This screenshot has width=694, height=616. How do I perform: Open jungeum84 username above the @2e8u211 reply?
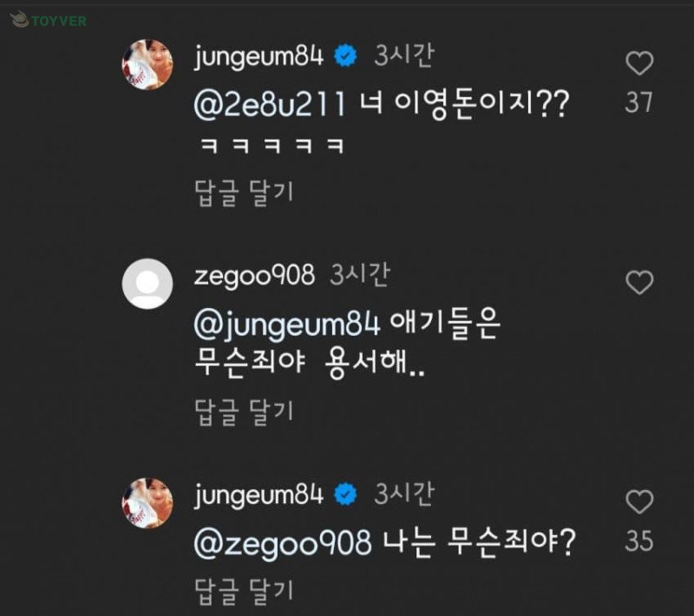[260, 57]
